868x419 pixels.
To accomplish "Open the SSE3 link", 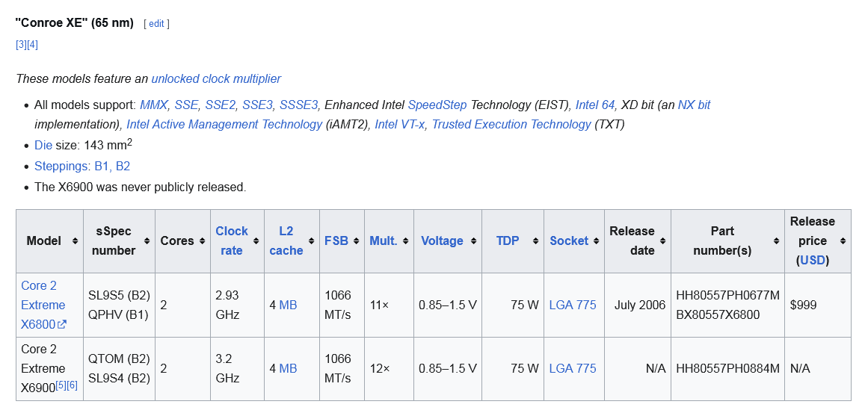I will (x=257, y=105).
